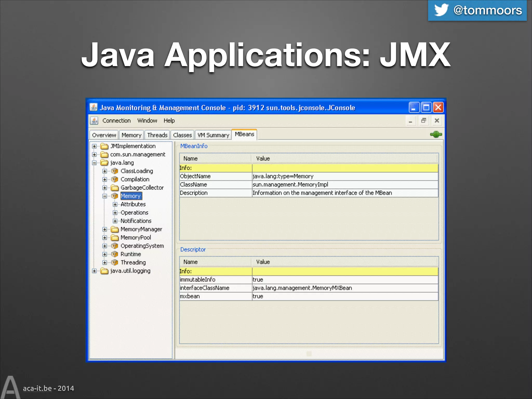
Task: Expand the MemoryPool node
Action: pyautogui.click(x=105, y=238)
